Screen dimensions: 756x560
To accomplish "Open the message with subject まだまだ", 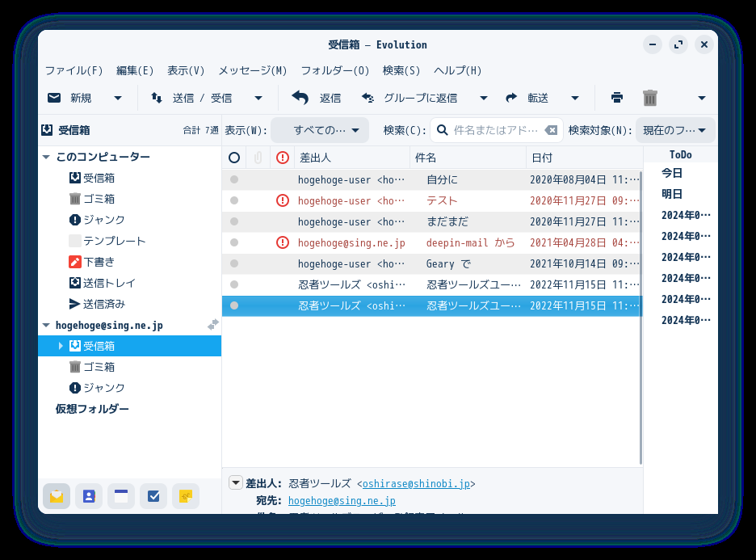I will click(431, 222).
